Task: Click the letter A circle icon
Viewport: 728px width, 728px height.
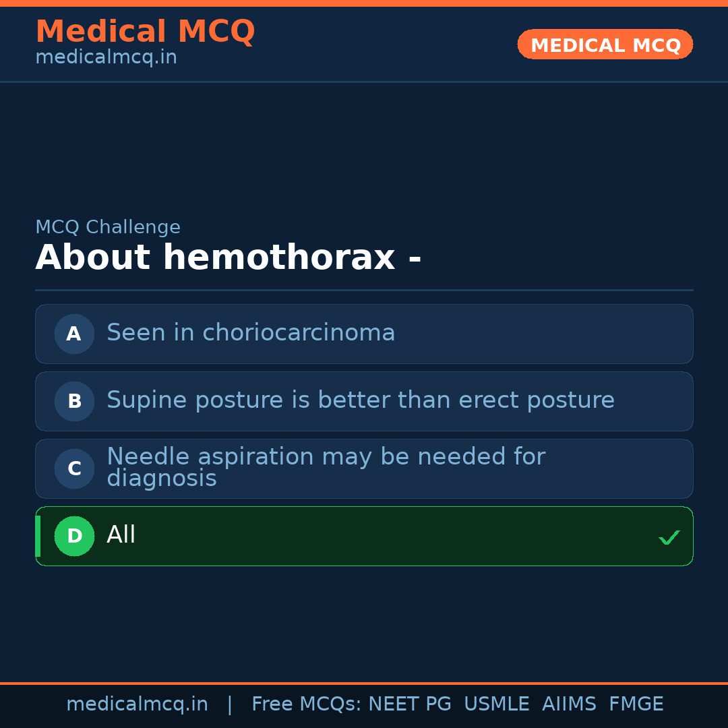Action: tap(74, 334)
